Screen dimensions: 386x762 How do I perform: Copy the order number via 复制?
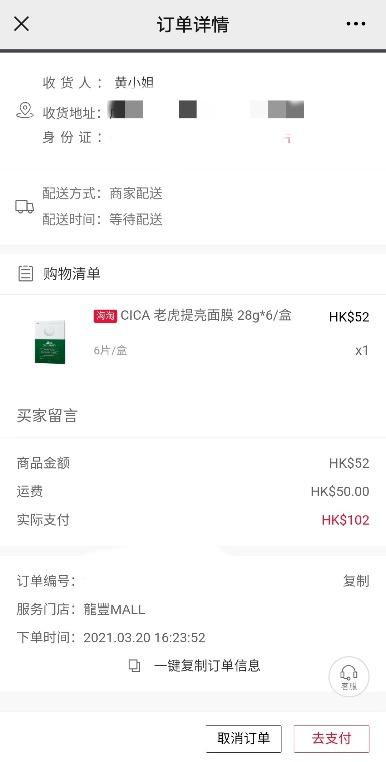pos(356,581)
